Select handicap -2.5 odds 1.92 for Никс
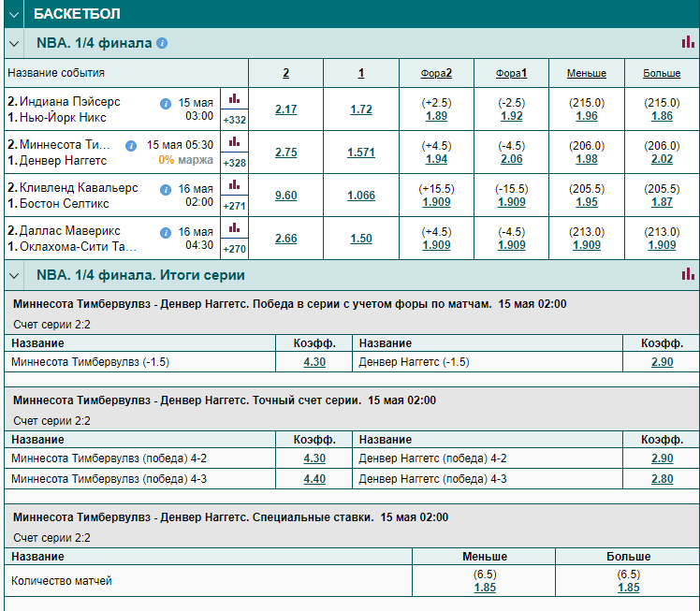Viewport: 700px width, 611px height. pos(511,116)
